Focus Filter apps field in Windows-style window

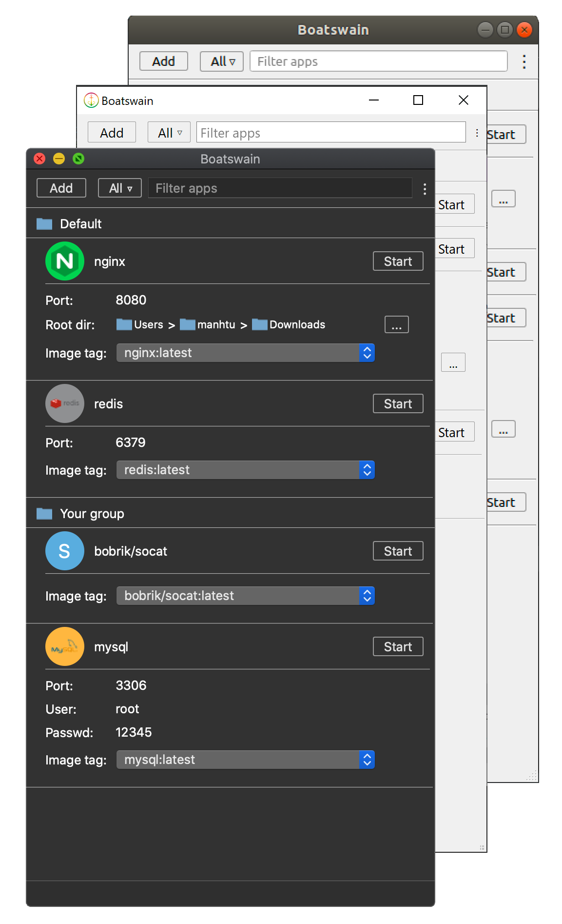[331, 132]
